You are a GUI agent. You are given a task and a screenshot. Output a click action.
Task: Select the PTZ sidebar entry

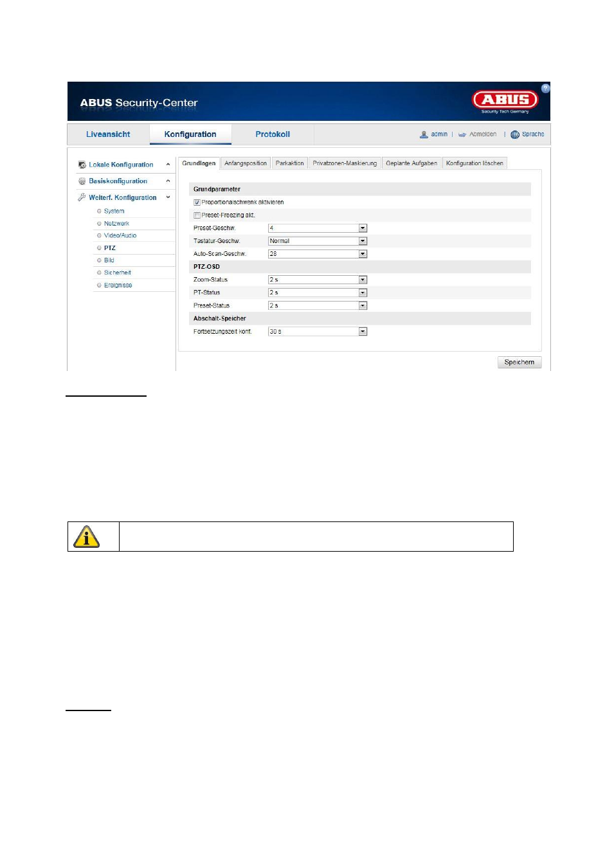pos(110,248)
